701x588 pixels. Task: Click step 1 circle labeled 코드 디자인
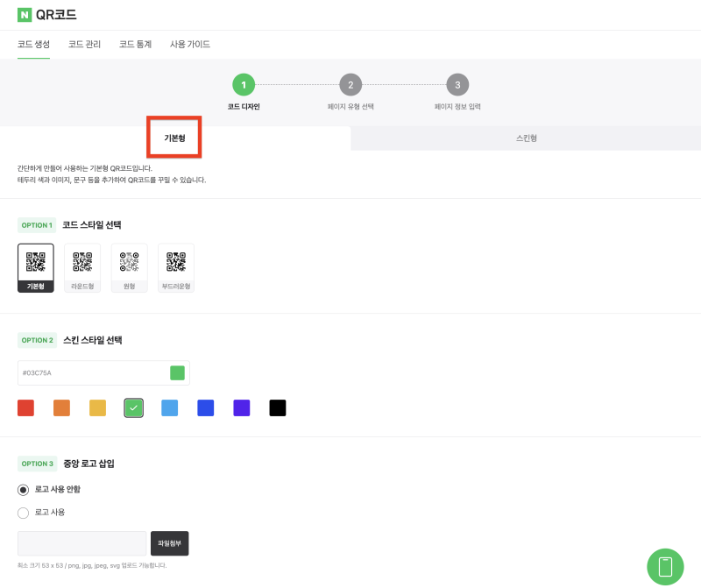coord(244,85)
